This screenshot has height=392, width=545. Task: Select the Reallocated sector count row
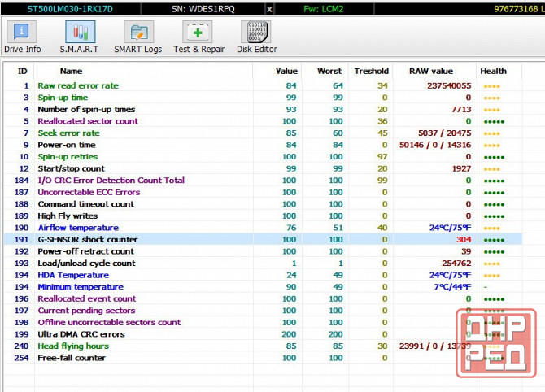[263, 121]
